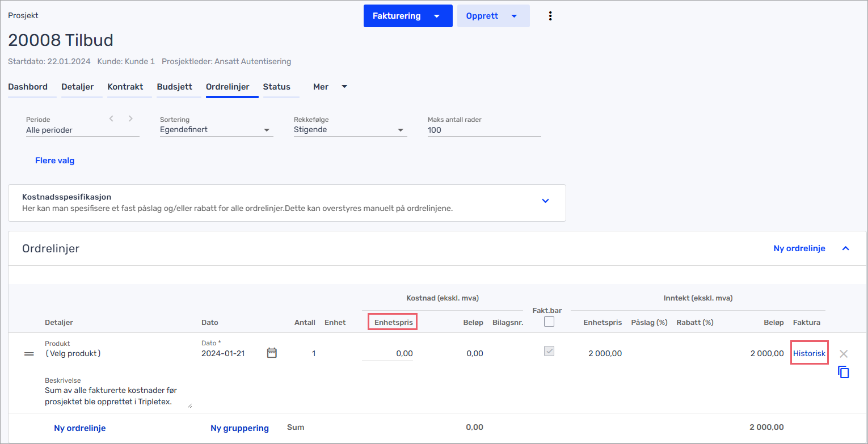The width and height of the screenshot is (868, 444).
Task: Click the calendar icon beside Dato
Action: [272, 353]
